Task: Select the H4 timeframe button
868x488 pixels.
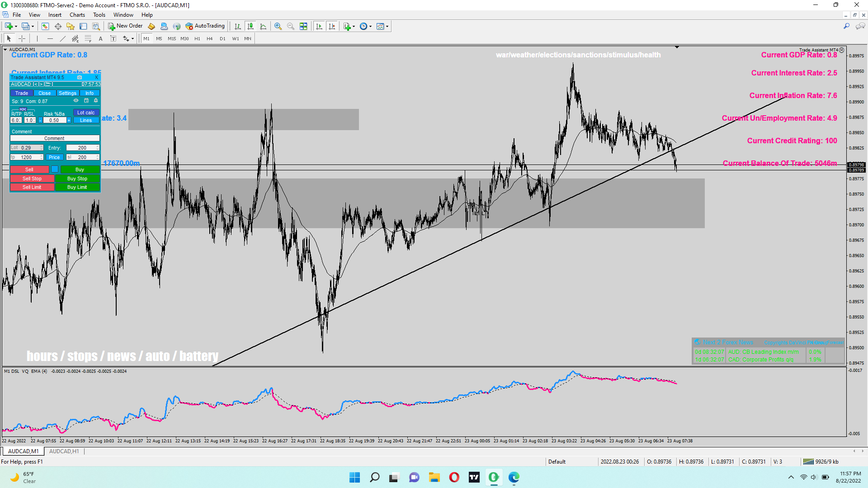Action: tap(210, 39)
